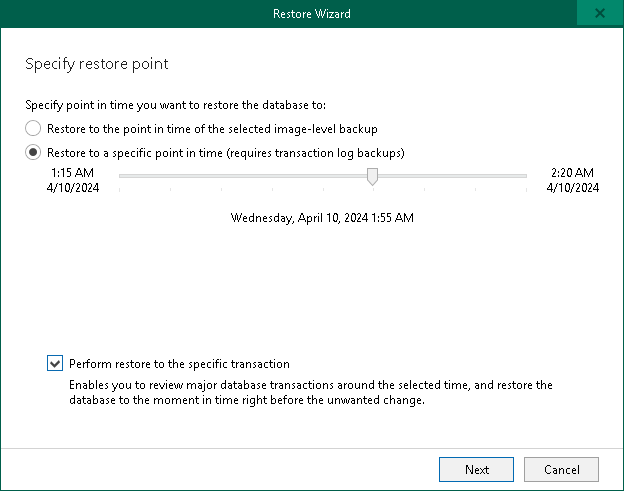Click the 'Specify restore point' heading
624x491 pixels.
pyautogui.click(x=96, y=64)
